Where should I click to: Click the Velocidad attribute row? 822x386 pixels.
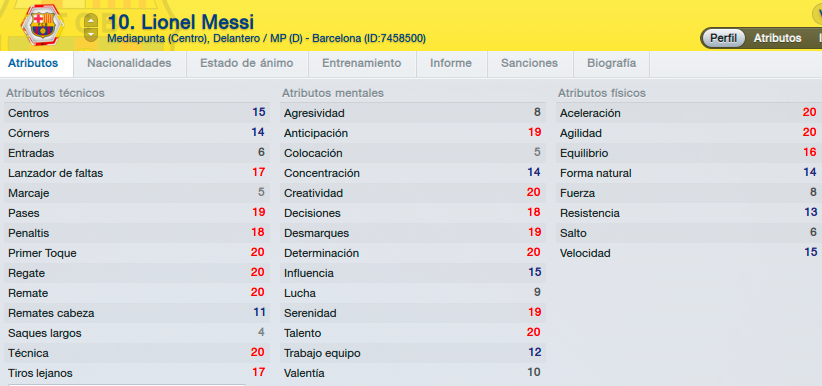(689, 253)
